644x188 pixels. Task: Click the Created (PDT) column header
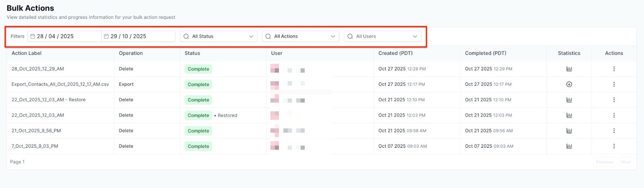point(395,53)
